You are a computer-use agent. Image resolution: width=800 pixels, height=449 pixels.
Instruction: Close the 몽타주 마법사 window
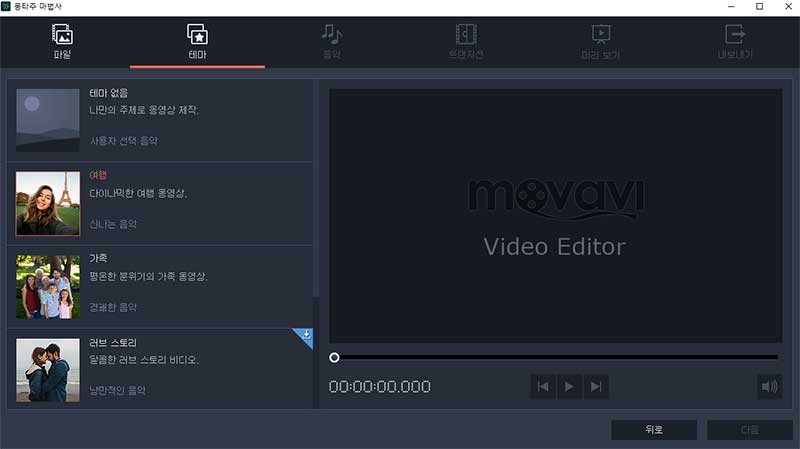coord(788,7)
